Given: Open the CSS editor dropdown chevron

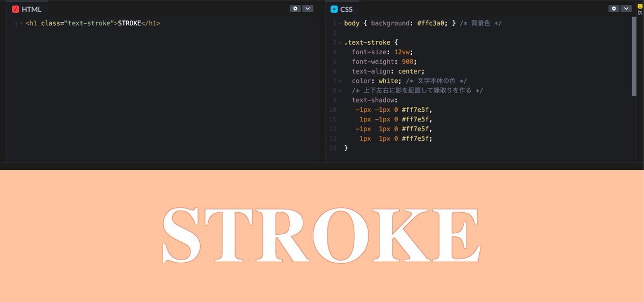Looking at the screenshot, I should [x=626, y=9].
